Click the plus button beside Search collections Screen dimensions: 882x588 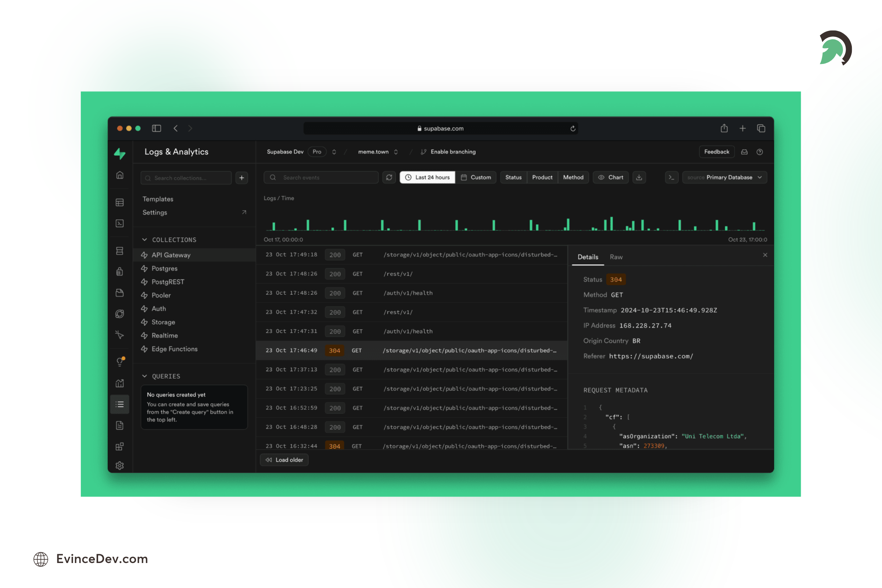(x=242, y=178)
